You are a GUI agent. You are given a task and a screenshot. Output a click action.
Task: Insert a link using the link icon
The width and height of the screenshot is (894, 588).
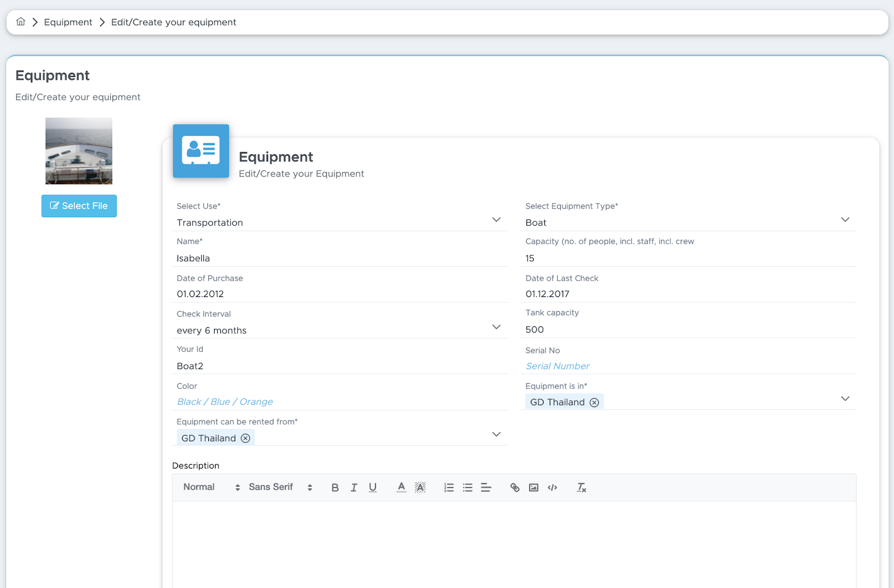point(515,487)
